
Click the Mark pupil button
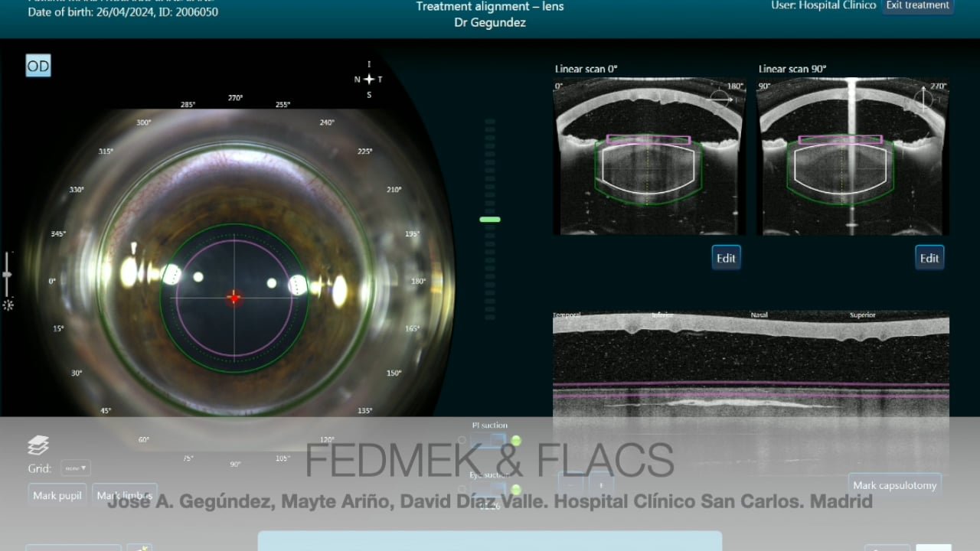(57, 495)
